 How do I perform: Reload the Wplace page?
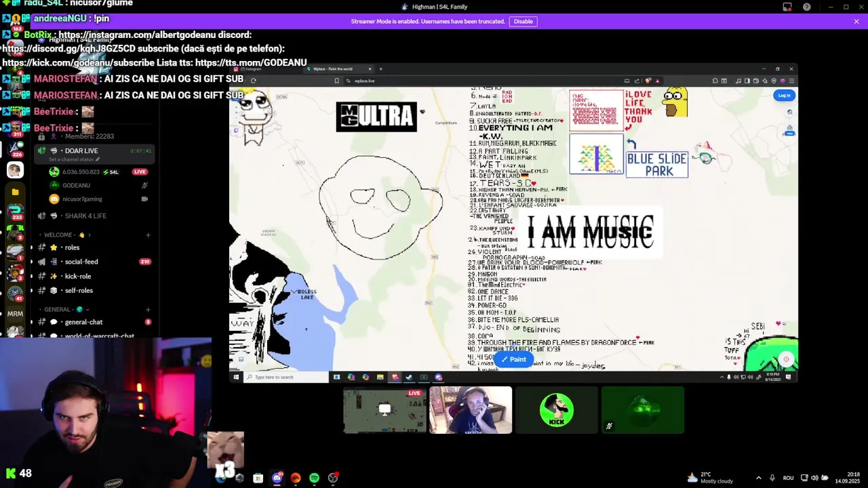(x=254, y=81)
